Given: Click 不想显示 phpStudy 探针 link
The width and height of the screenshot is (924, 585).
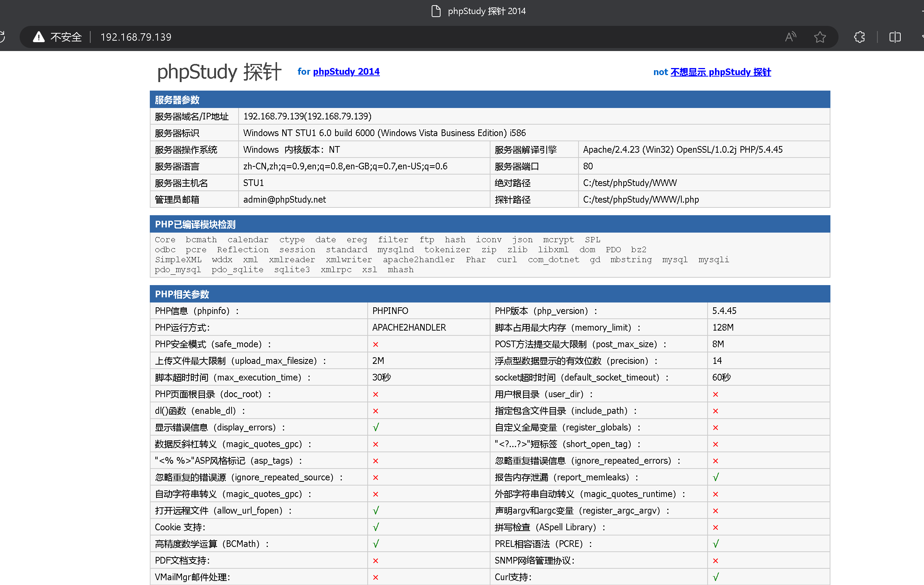Looking at the screenshot, I should pos(720,72).
